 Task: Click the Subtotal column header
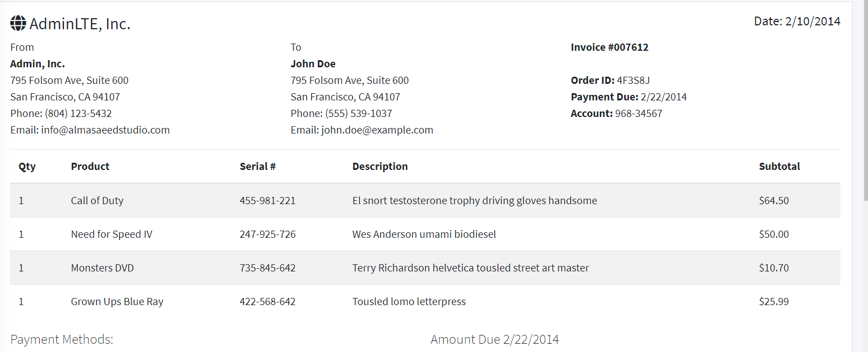(x=780, y=166)
